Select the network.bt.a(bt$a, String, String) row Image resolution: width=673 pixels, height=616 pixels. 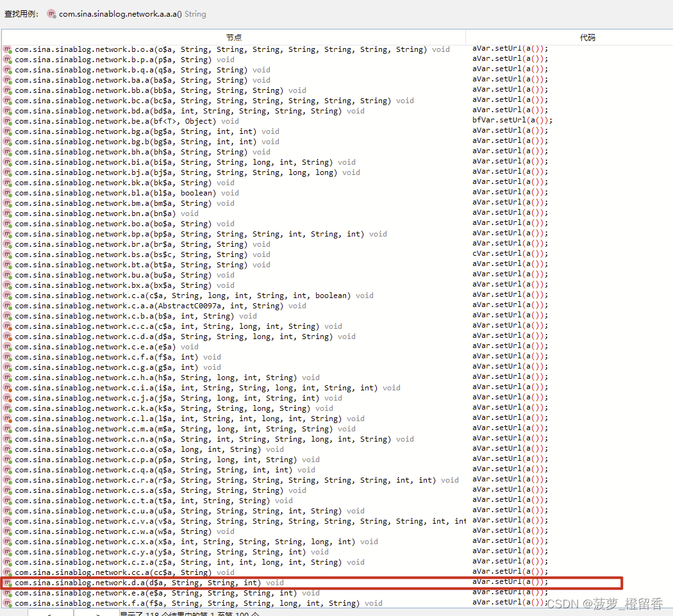337,265
